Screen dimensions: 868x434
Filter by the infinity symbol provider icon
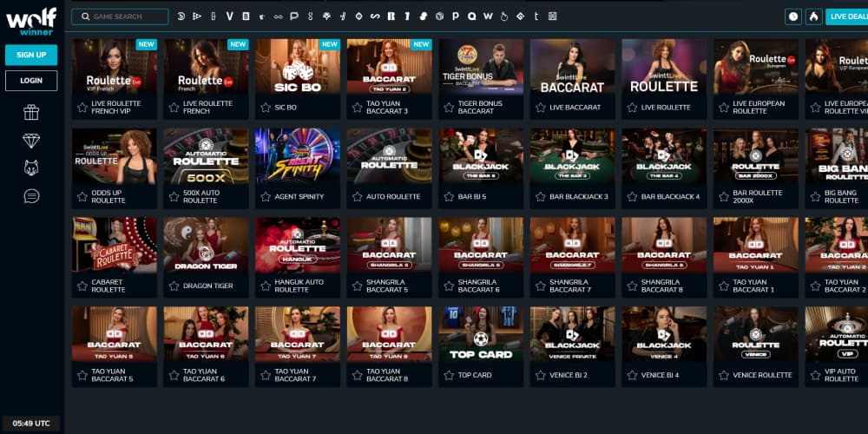(278, 16)
